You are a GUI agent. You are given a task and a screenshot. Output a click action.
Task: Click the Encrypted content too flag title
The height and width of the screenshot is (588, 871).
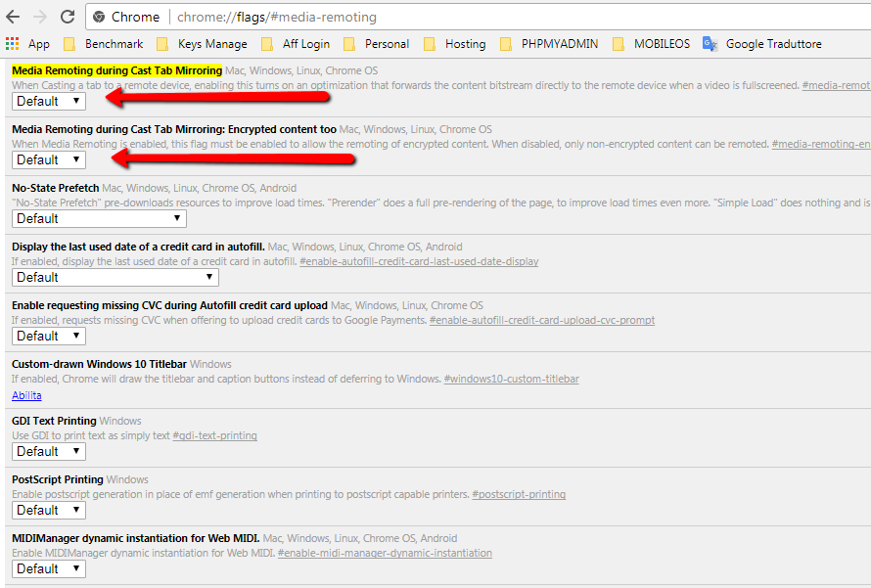tap(174, 129)
